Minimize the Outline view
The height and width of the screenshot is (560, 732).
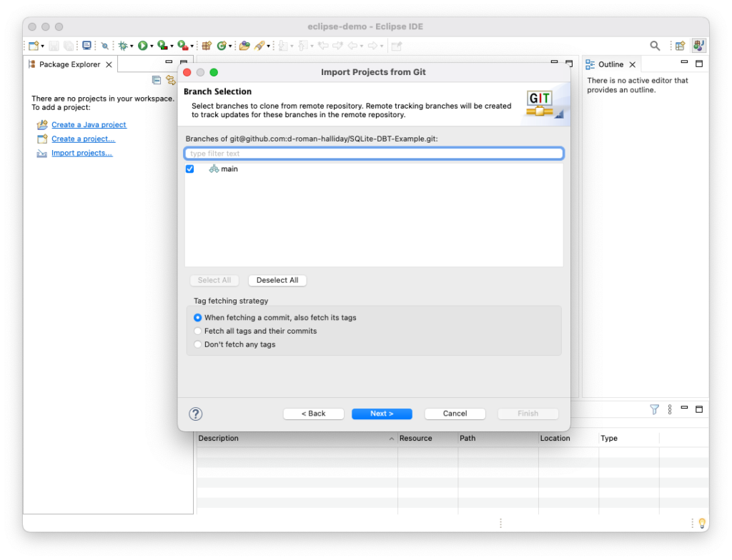(684, 62)
